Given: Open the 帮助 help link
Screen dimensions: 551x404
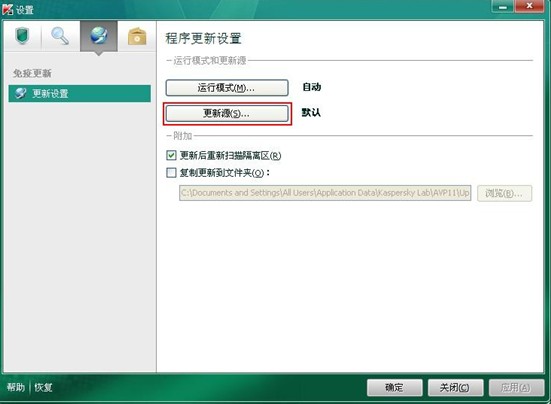Looking at the screenshot, I should (16, 387).
